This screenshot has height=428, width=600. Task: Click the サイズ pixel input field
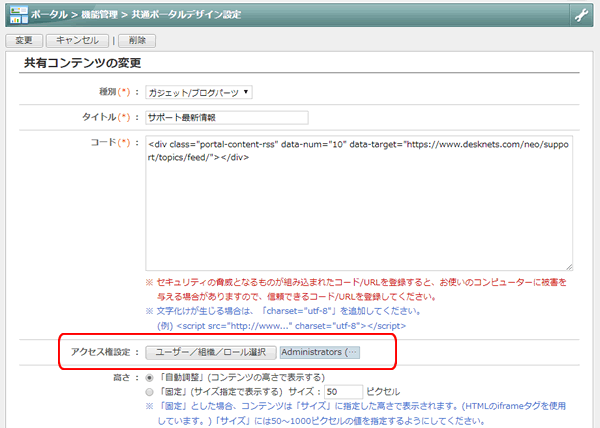point(344,392)
